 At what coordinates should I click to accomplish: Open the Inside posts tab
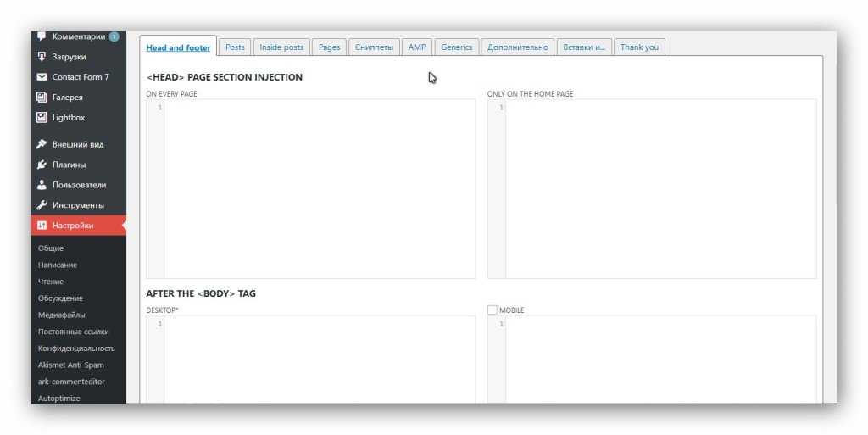tap(281, 47)
